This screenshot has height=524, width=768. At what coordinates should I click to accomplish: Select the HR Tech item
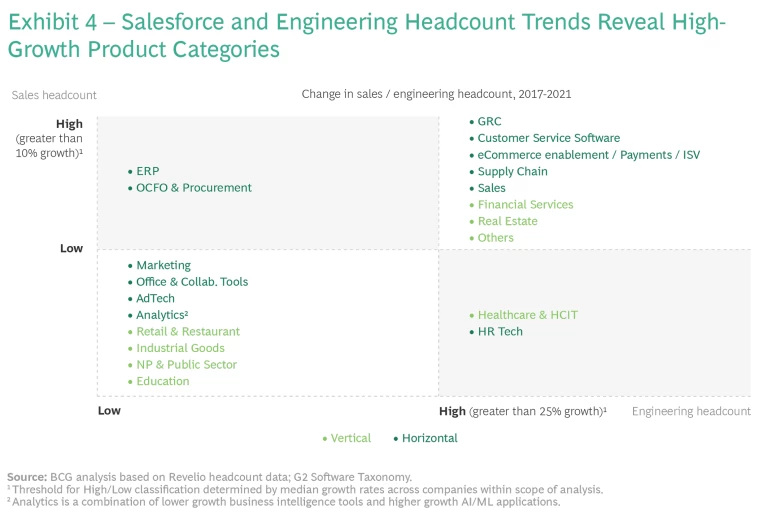(500, 331)
